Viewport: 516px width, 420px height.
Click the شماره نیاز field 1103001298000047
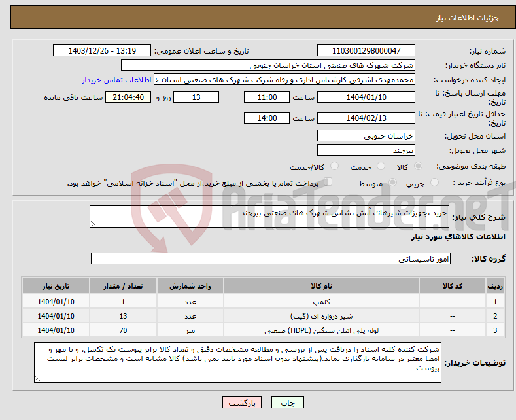click(x=366, y=50)
